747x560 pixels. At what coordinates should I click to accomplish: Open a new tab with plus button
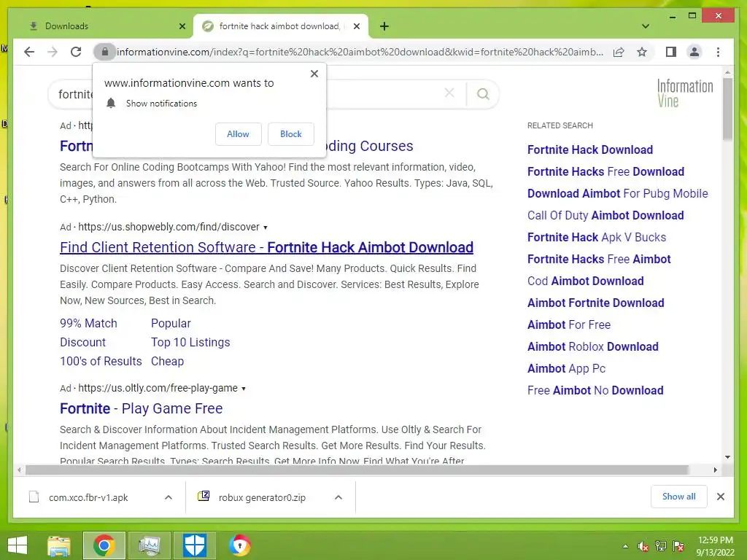(x=384, y=26)
